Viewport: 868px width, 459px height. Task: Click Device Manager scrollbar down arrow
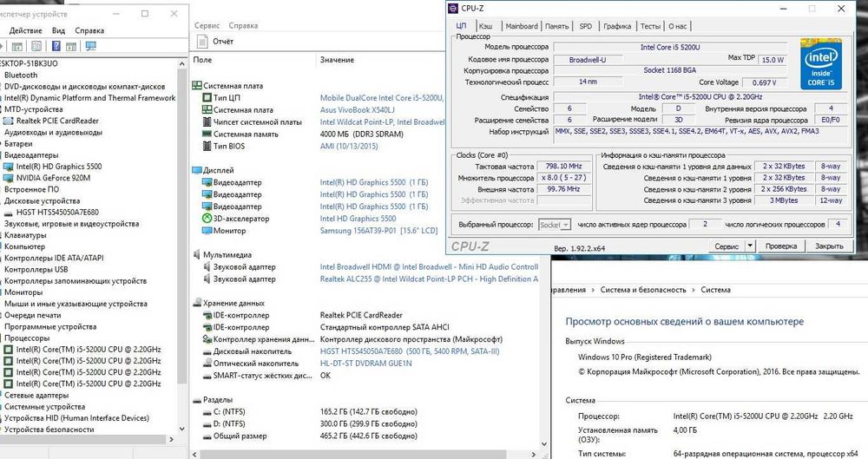(181, 429)
